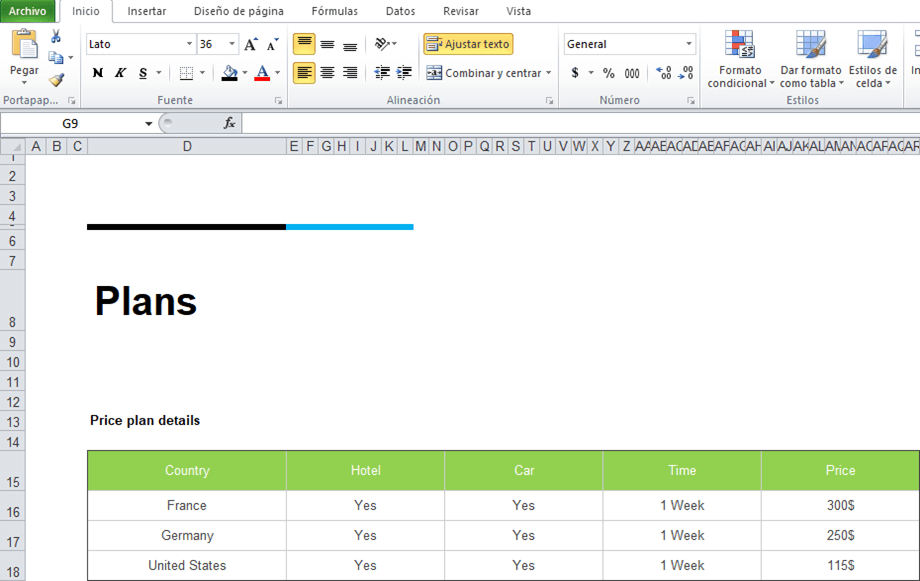The height and width of the screenshot is (581, 920).
Task: Open the Archivo tab
Action: 28,11
